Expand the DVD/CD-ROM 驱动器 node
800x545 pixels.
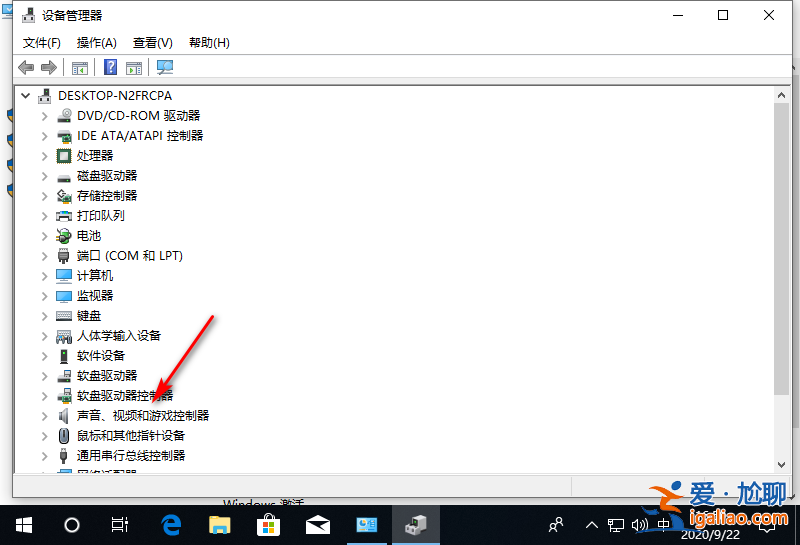point(45,116)
